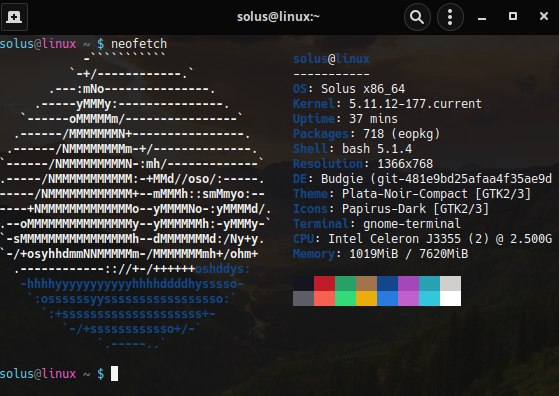Viewport: 559px width, 396px height.
Task: Click the white swatch in bottom color row
Action: [451, 299]
